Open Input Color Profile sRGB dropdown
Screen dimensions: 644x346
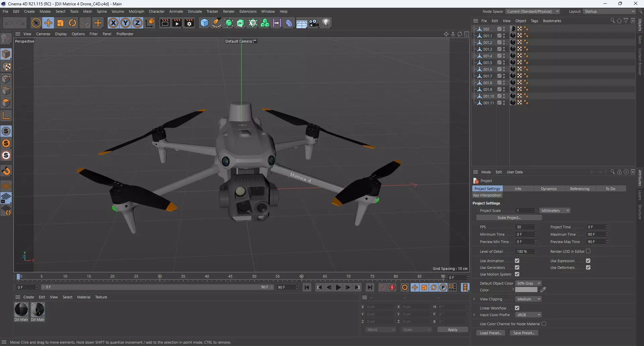[x=528, y=315]
